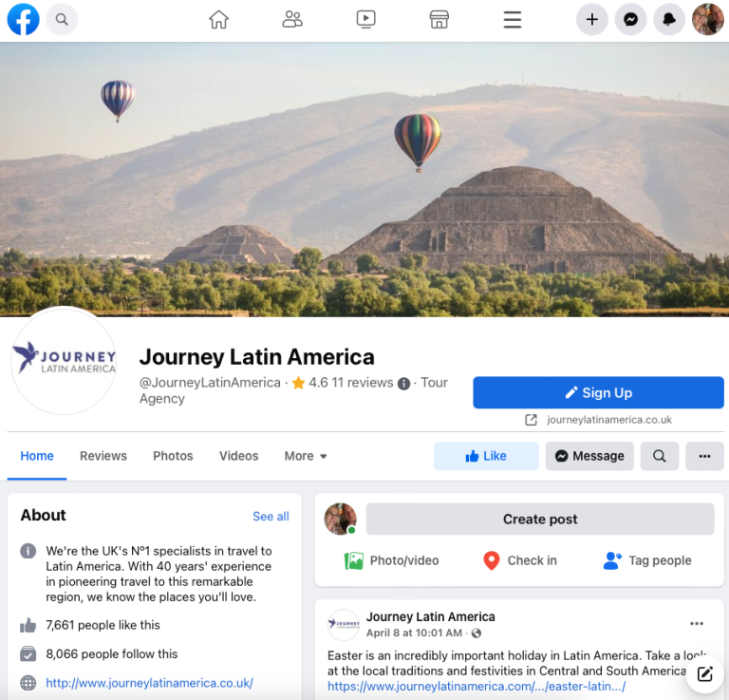Open the hamburger menu icon
This screenshot has width=729, height=700.
[513, 20]
